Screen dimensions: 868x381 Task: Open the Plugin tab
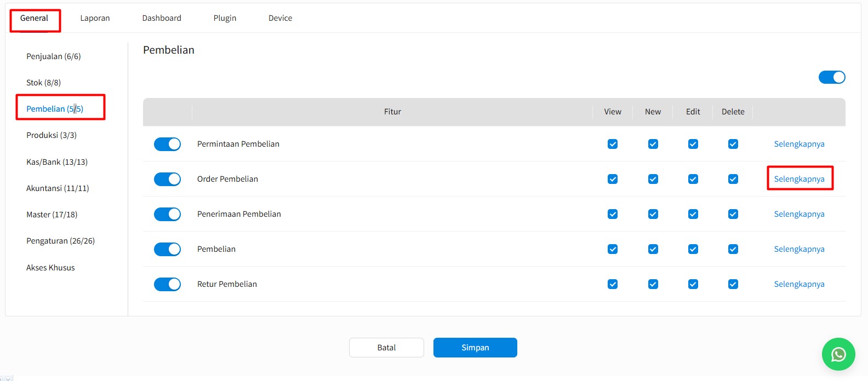[225, 18]
